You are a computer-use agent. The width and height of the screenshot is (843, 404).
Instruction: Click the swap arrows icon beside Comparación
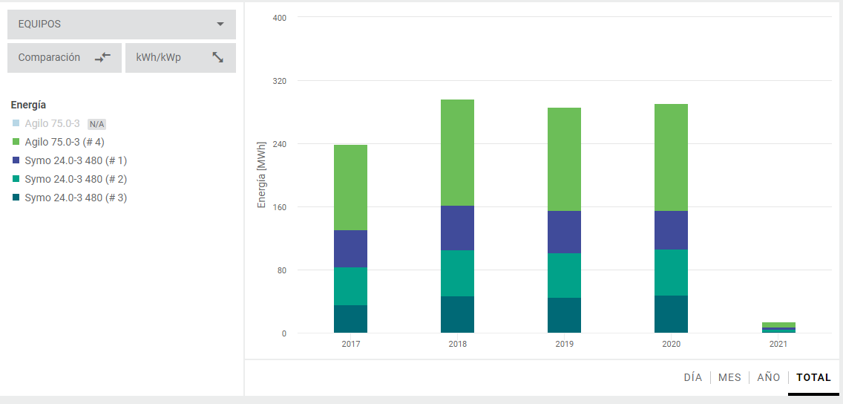[x=102, y=58]
